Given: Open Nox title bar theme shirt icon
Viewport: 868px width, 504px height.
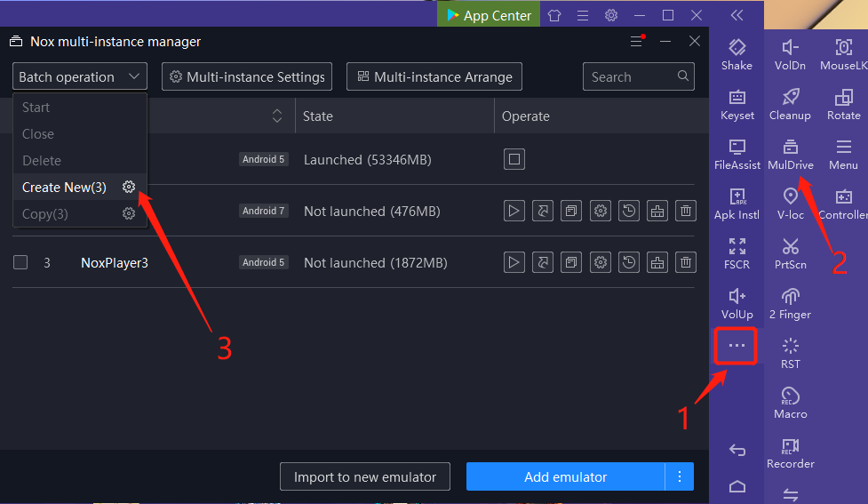Looking at the screenshot, I should point(554,15).
